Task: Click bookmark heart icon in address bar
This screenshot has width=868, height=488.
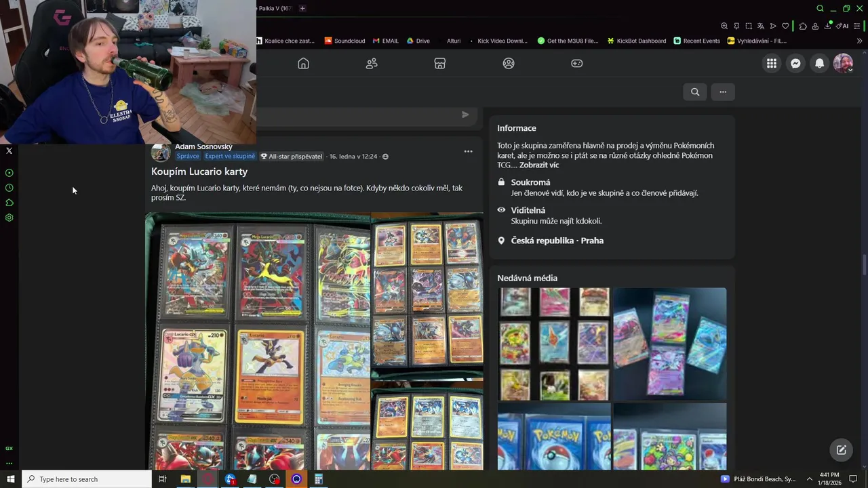Action: [x=785, y=26]
